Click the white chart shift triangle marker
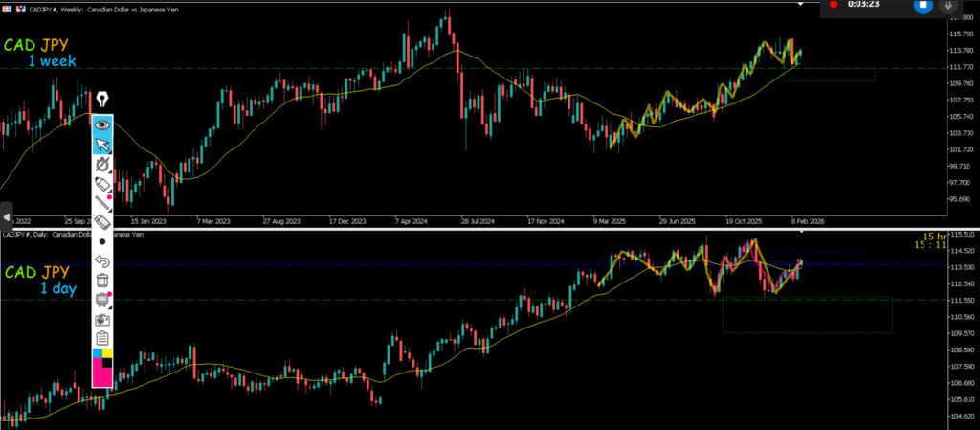 [x=802, y=232]
